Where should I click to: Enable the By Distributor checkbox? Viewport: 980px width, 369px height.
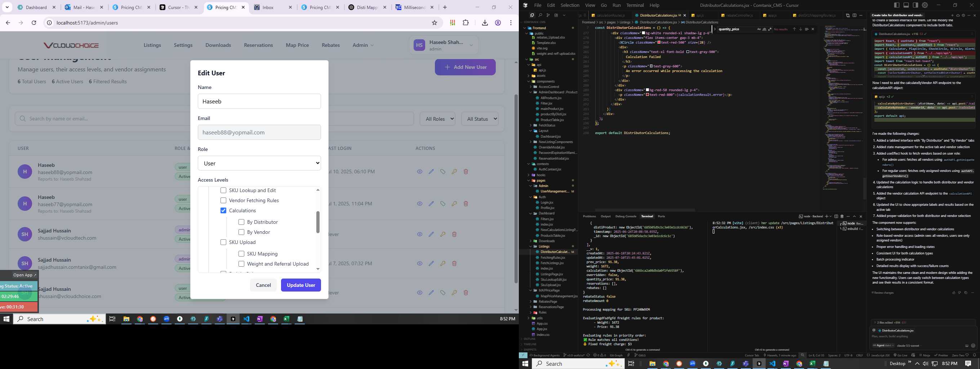[x=241, y=222]
